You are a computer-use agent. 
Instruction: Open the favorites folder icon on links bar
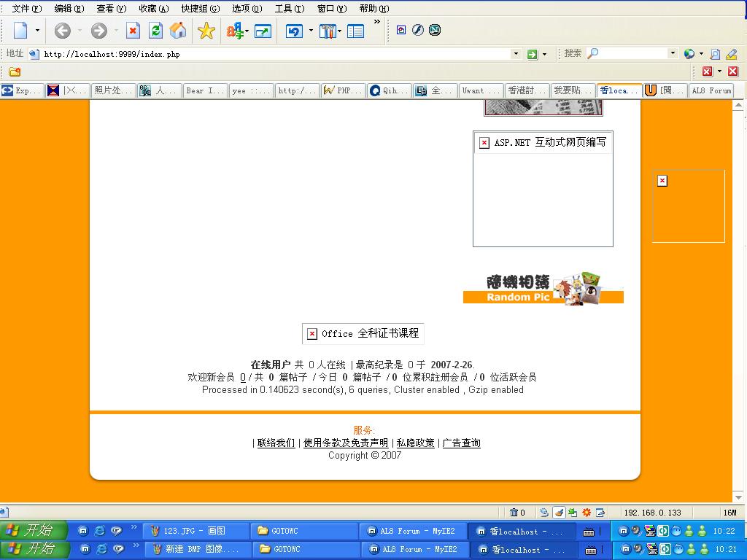tap(15, 72)
